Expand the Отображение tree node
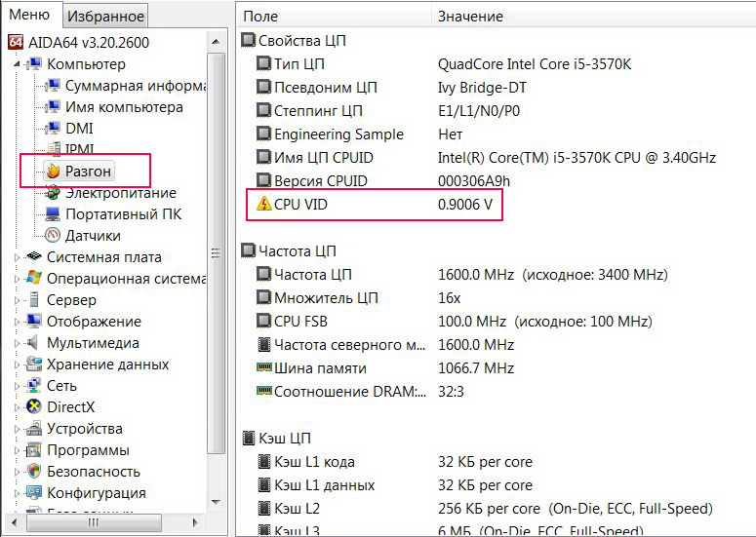 coord(17,322)
